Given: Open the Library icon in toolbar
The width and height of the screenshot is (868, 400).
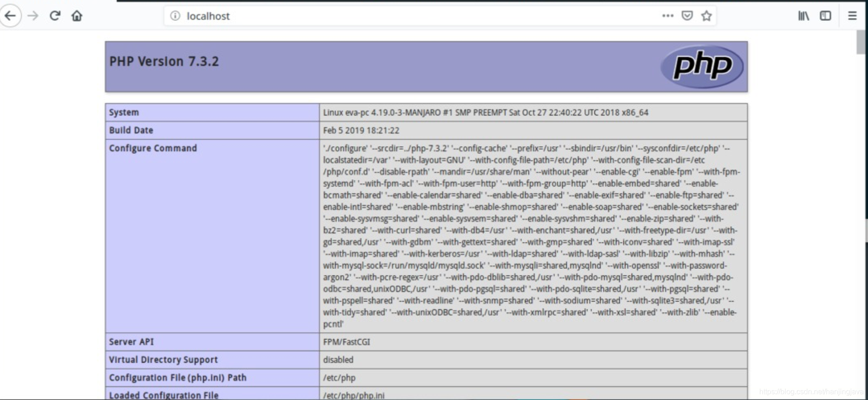Looking at the screenshot, I should tap(804, 16).
